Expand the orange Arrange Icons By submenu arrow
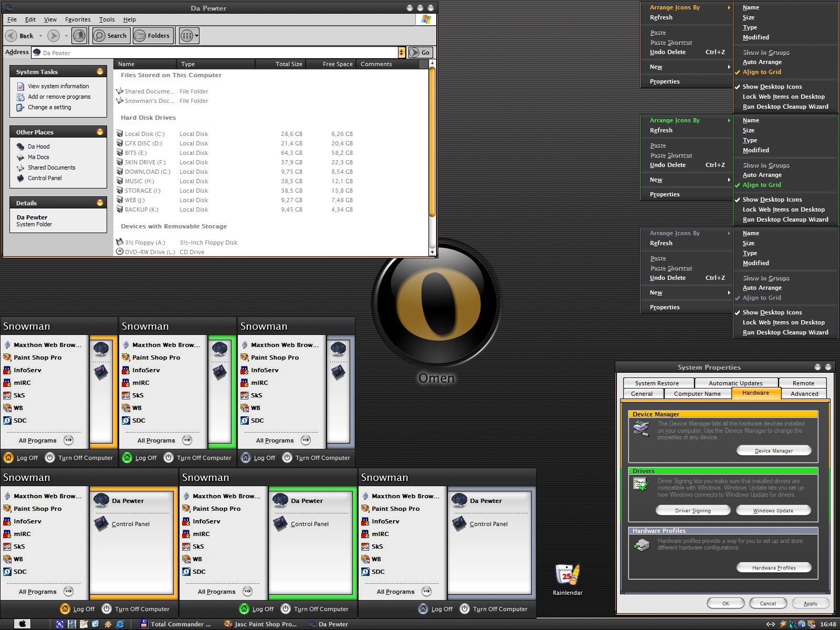Viewport: 840px width, 630px height. pyautogui.click(x=729, y=7)
